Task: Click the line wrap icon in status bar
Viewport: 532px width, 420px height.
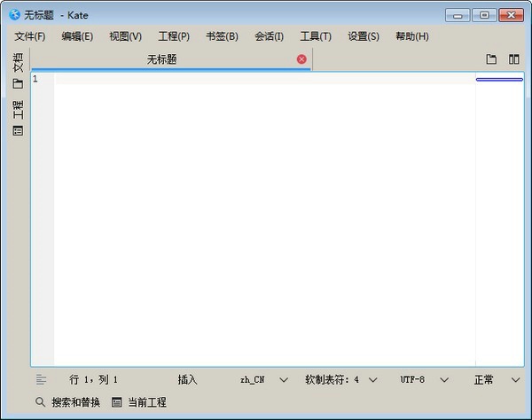Action: [41, 379]
